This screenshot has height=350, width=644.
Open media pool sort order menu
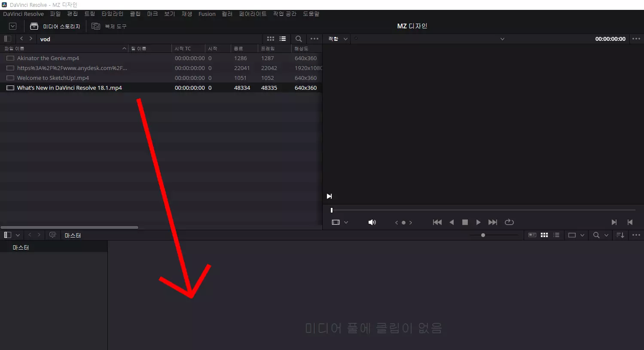pos(620,235)
